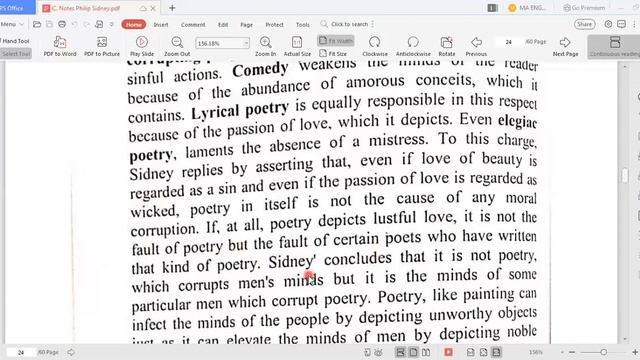The height and width of the screenshot is (360, 640).
Task: Click the status bar zoom plus icon
Action: (635, 352)
